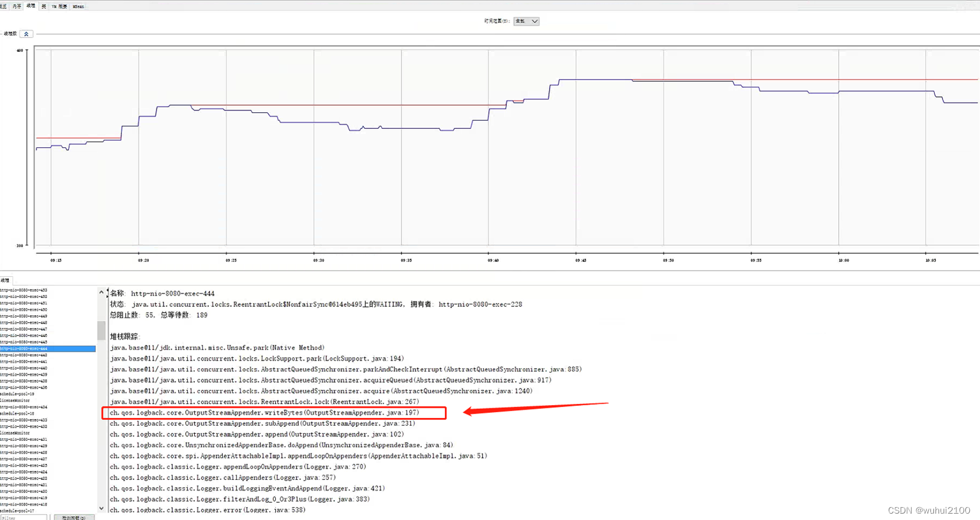This screenshot has width=980, height=520.
Task: Click the LockSupport.park stack line
Action: [257, 359]
